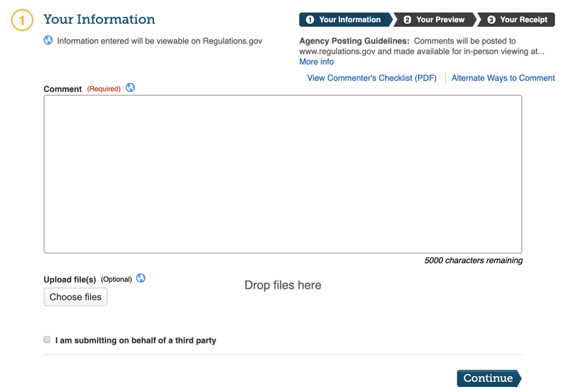The width and height of the screenshot is (563, 392).
Task: Select the Your Information step tab
Action: pos(344,19)
